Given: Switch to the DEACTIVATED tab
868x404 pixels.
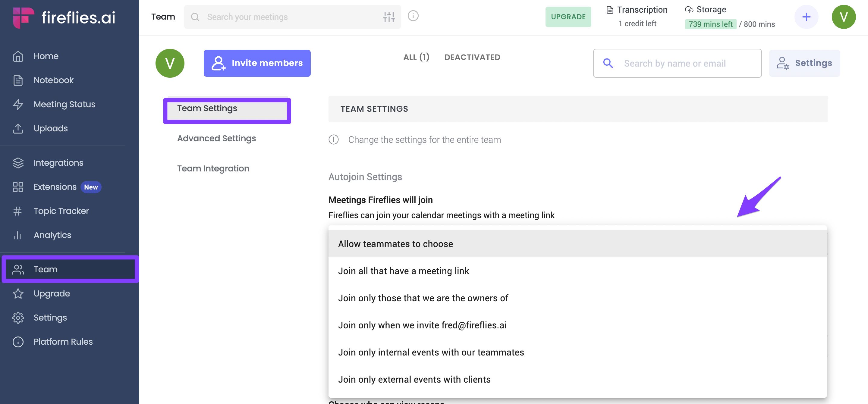Looking at the screenshot, I should coord(472,57).
